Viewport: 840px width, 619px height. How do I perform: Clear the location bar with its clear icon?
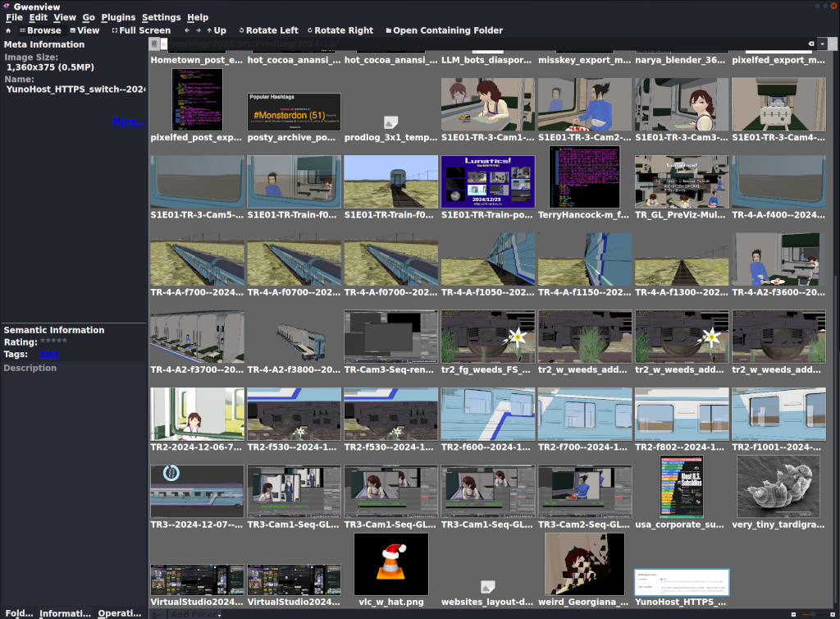[x=810, y=44]
